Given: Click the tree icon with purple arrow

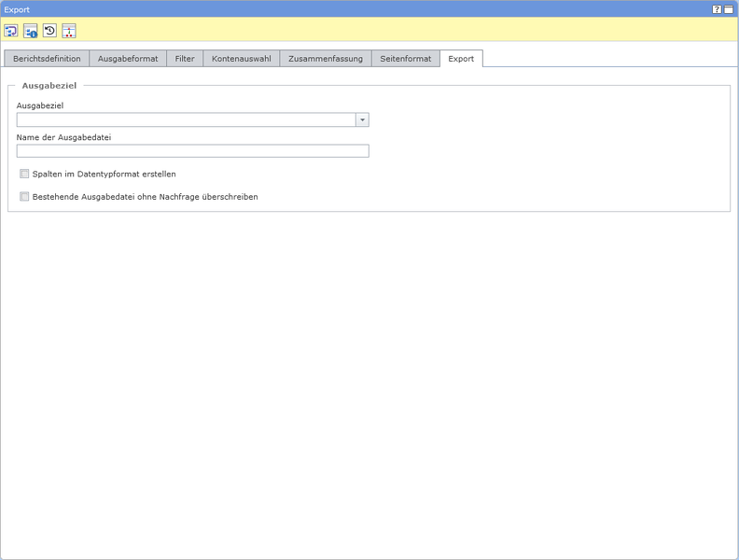Looking at the screenshot, I should (11, 31).
